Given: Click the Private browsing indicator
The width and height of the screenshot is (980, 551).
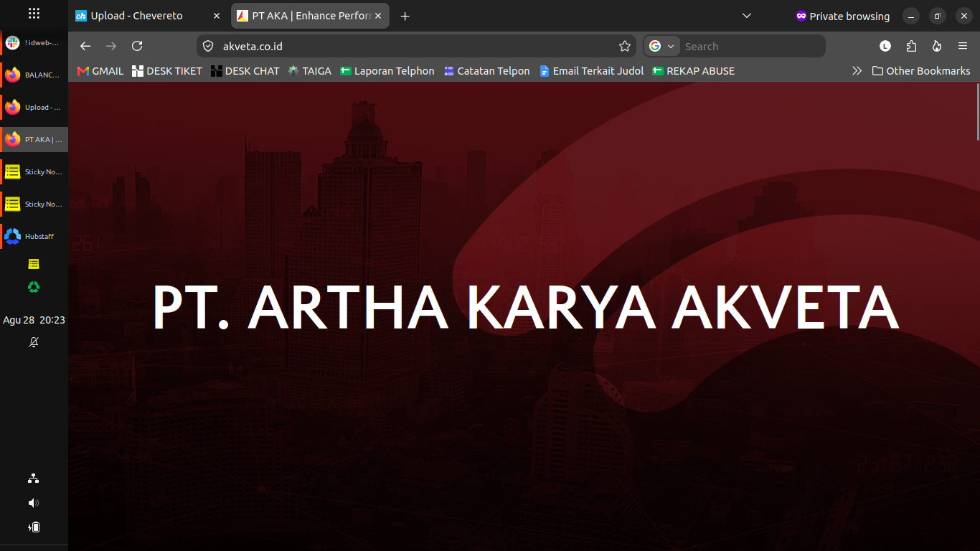Looking at the screenshot, I should [x=842, y=16].
